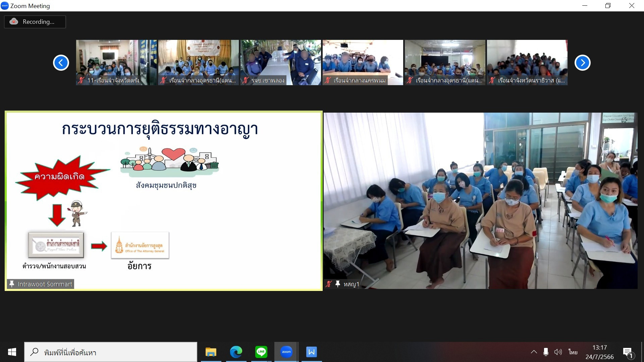Click the Recording cloud icon
This screenshot has height=362, width=644.
pos(14,21)
